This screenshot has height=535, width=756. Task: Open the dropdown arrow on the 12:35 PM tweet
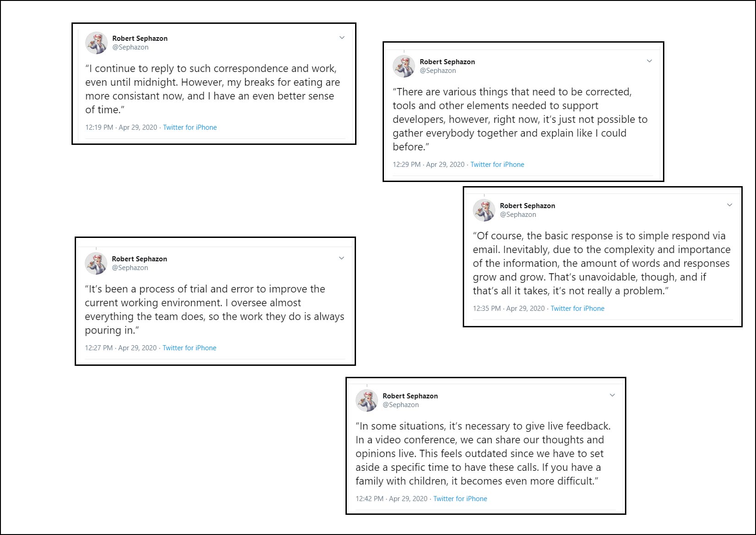tap(729, 205)
